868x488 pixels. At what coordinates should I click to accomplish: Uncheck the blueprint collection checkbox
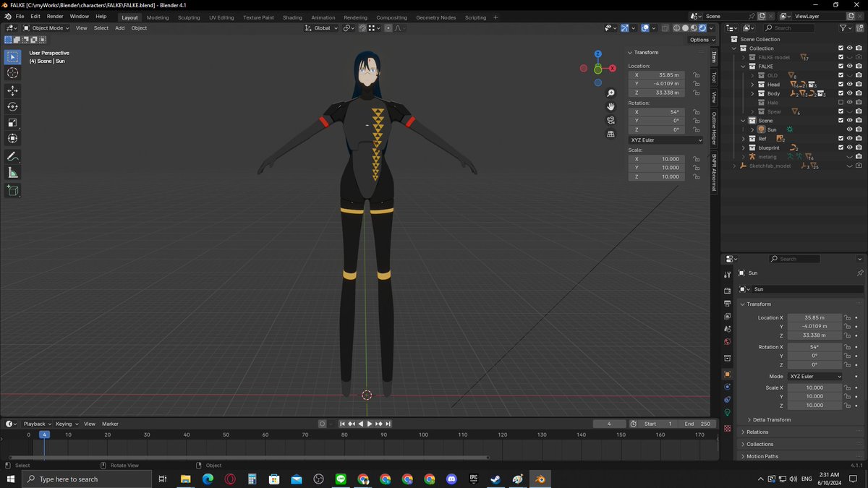pos(841,147)
